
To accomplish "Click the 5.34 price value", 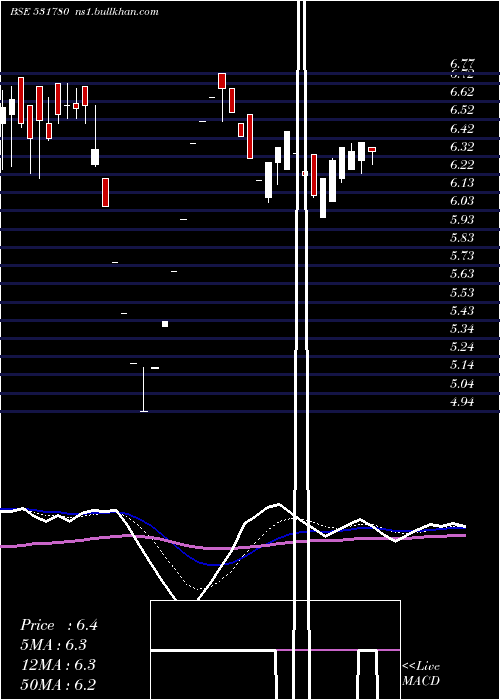I will (462, 329).
